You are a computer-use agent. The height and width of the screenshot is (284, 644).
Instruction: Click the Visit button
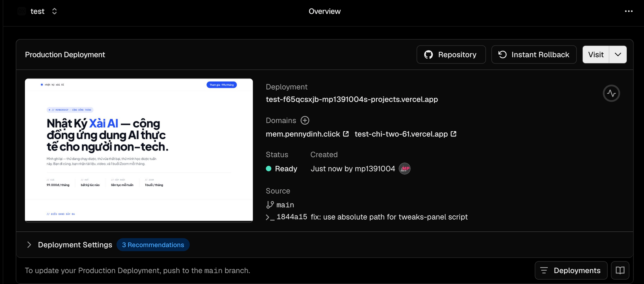(x=596, y=55)
